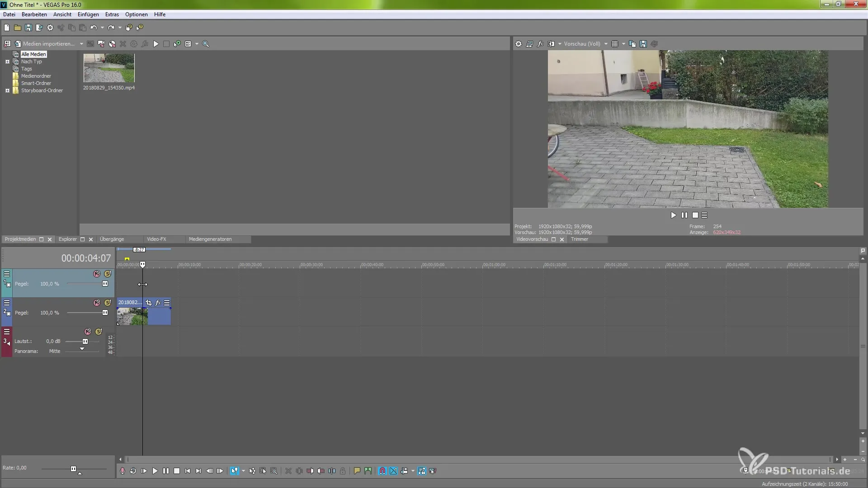Remove unused media from project icon
The height and width of the screenshot is (488, 868).
click(x=7, y=44)
